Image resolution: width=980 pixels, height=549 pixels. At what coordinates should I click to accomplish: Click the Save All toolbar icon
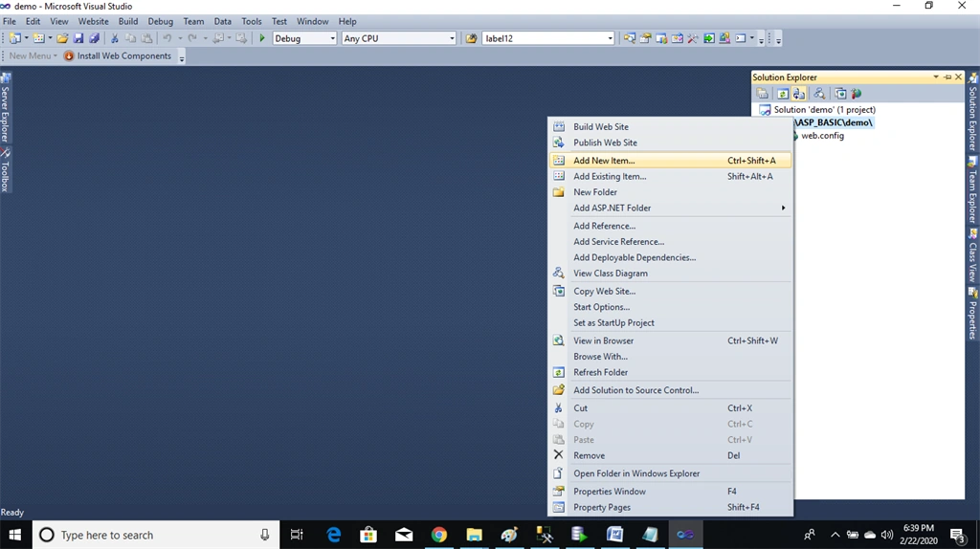(x=95, y=38)
